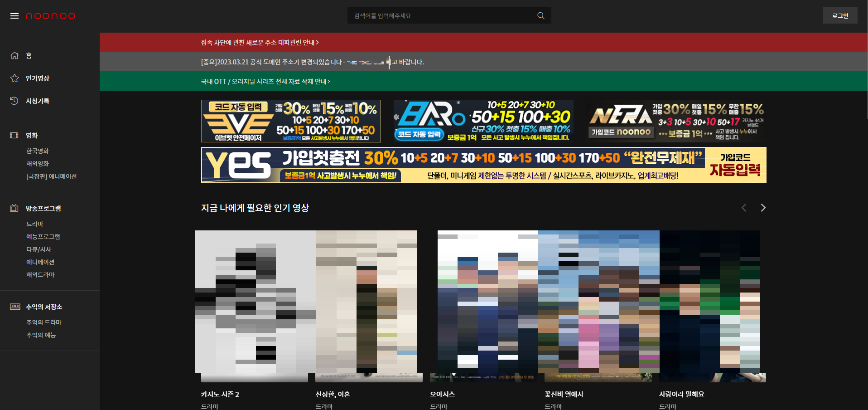Open the hamburger menu

14,15
